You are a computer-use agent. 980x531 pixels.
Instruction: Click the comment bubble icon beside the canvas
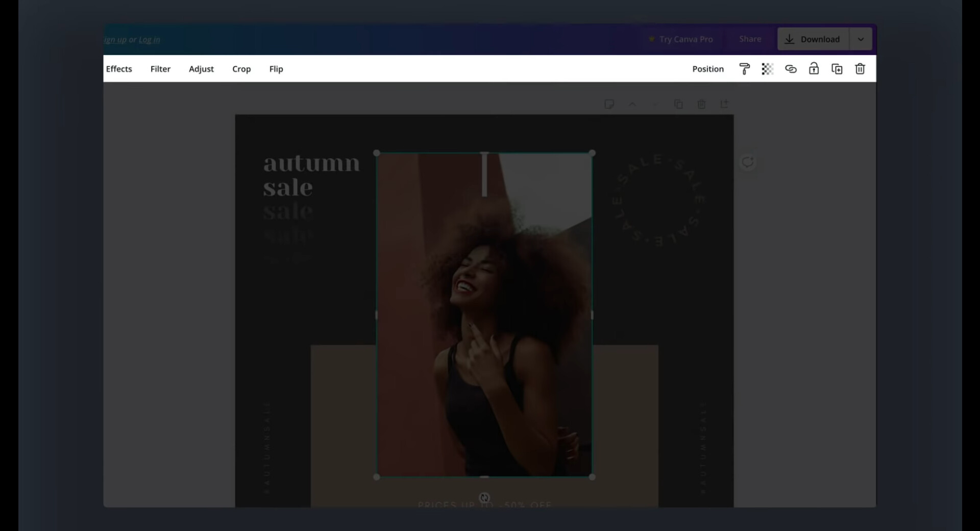click(x=748, y=162)
